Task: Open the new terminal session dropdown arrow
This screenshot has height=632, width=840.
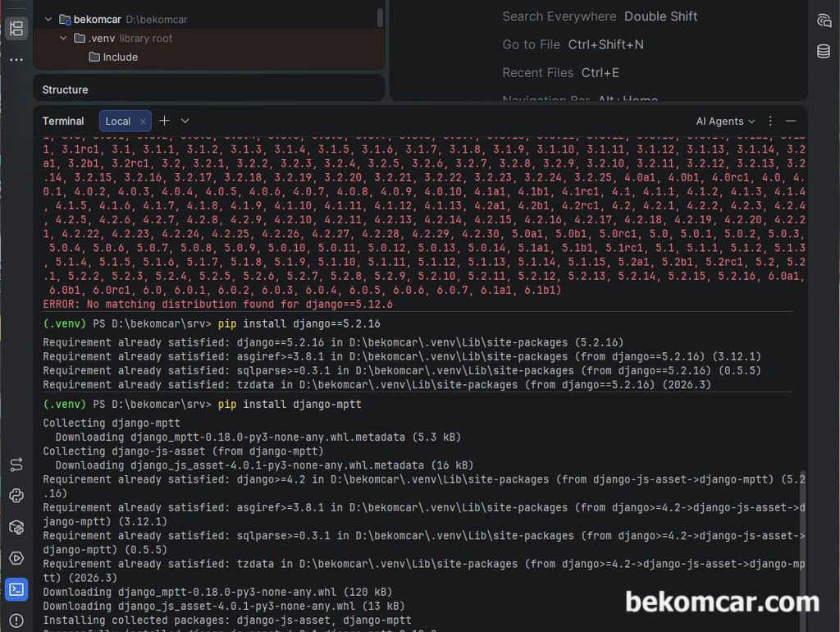Action: tap(185, 121)
